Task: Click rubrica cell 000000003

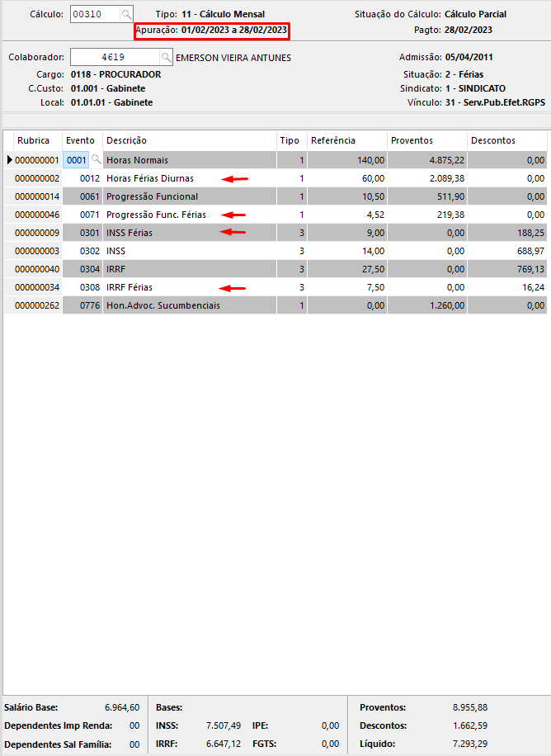Action: tap(37, 251)
